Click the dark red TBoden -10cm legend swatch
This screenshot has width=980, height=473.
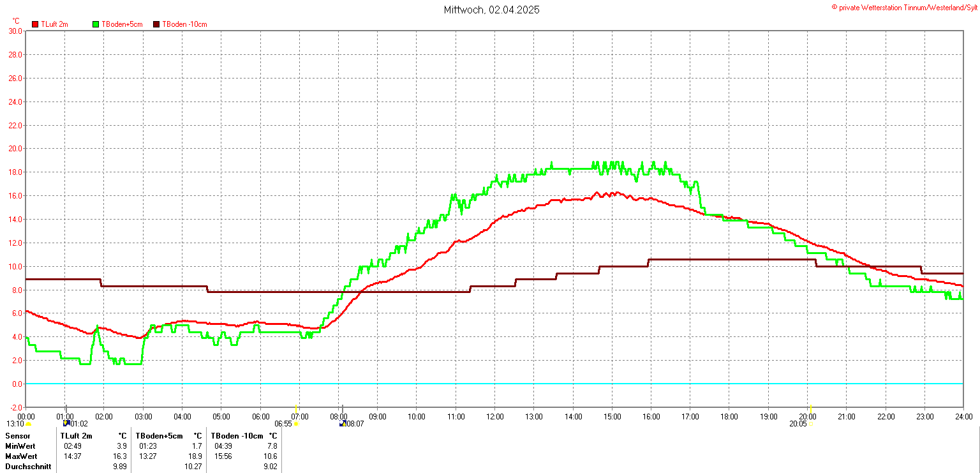156,24
